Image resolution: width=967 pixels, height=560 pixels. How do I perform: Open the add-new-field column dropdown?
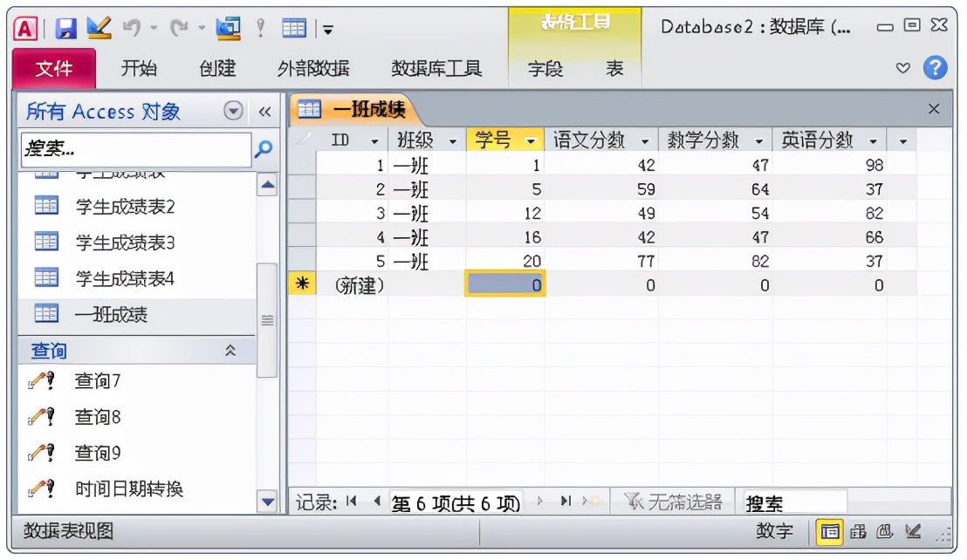pyautogui.click(x=903, y=141)
